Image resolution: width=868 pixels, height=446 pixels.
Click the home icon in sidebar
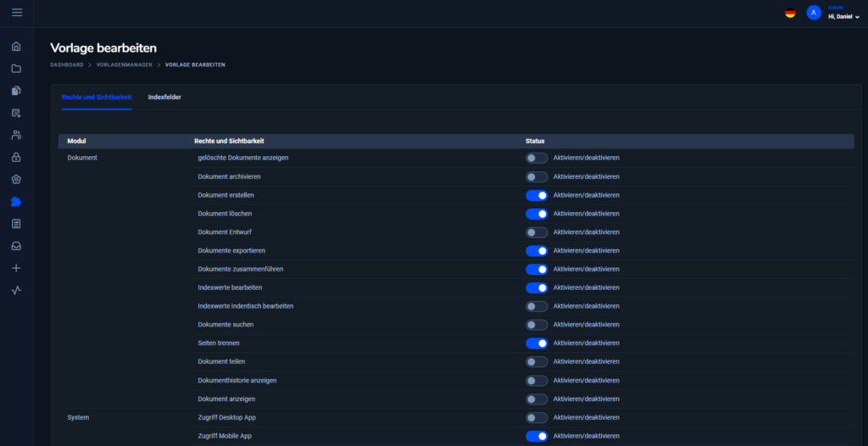pos(16,46)
